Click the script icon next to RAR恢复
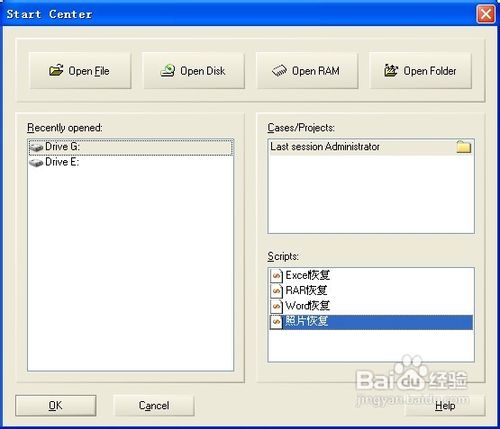500x429 pixels. (x=276, y=291)
